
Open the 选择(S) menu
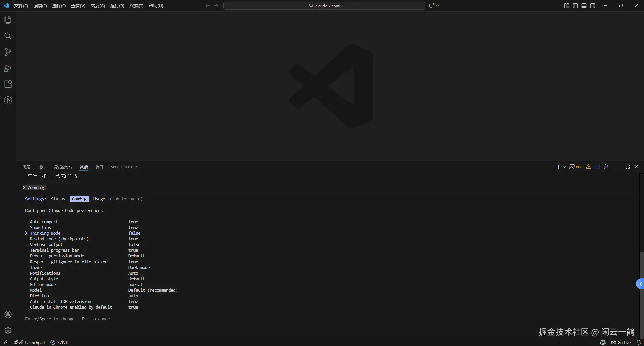click(x=59, y=6)
